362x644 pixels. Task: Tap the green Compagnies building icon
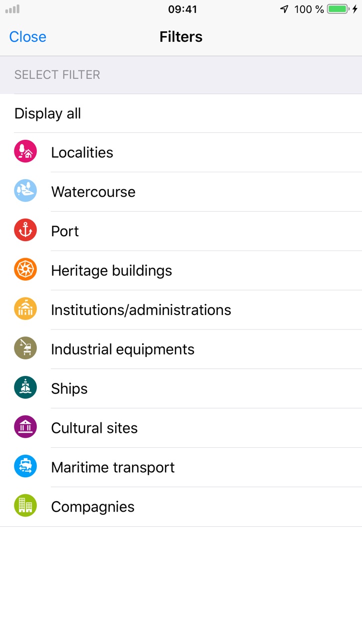pyautogui.click(x=25, y=506)
